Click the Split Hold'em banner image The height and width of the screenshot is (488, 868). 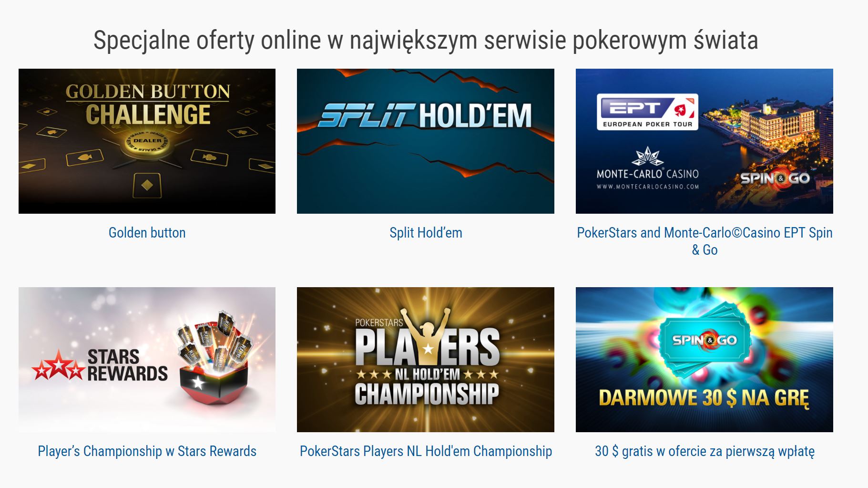(425, 141)
